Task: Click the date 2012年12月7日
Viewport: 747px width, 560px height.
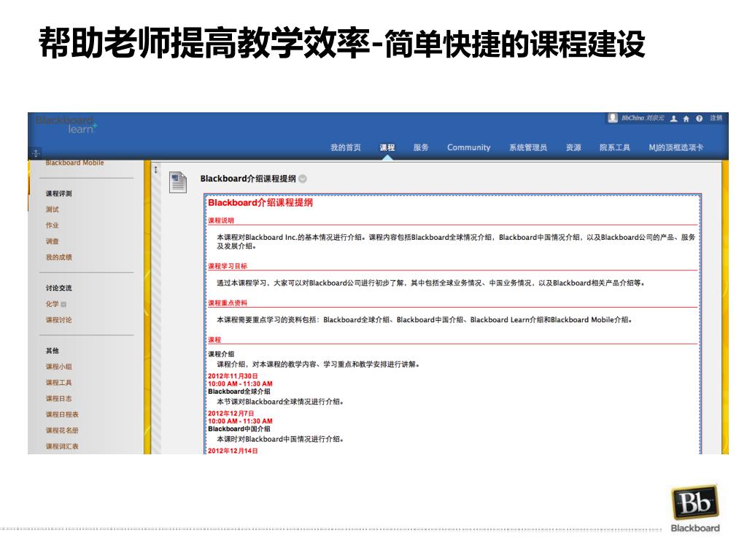Action: 231,413
